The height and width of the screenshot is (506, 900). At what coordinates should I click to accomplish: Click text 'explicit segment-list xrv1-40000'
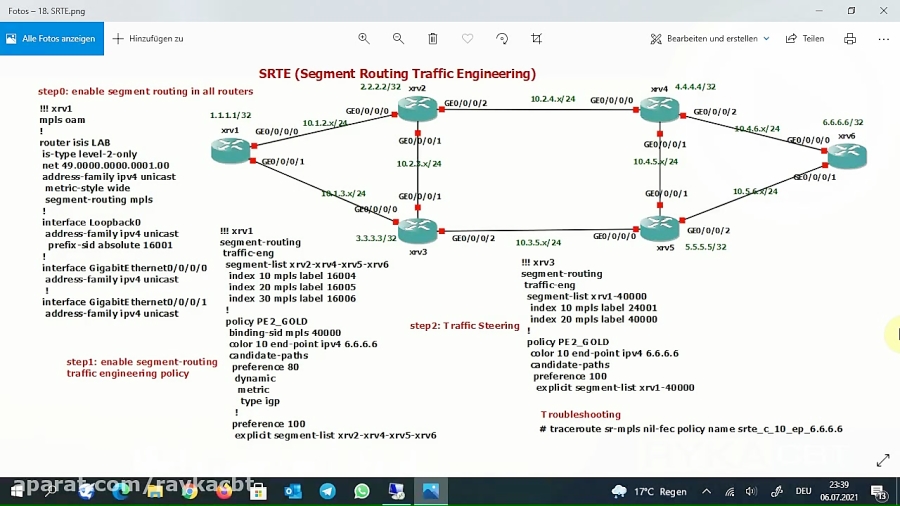[615, 388]
